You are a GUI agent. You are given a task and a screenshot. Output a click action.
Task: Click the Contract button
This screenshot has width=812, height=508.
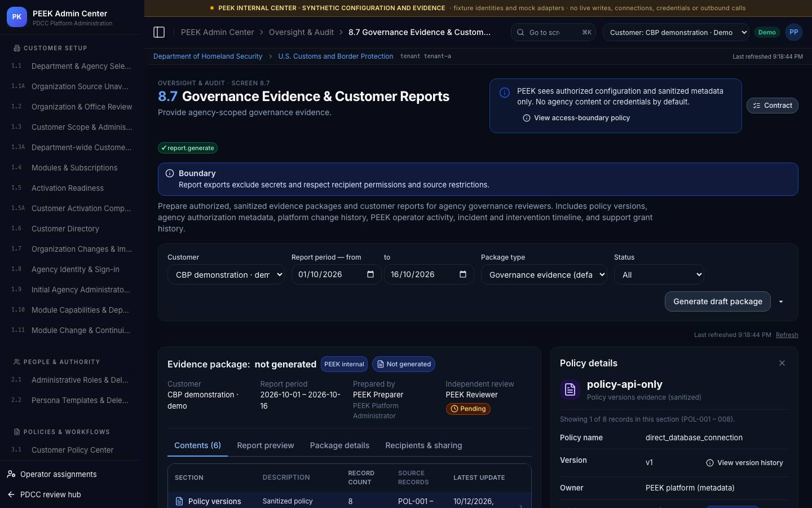(773, 106)
